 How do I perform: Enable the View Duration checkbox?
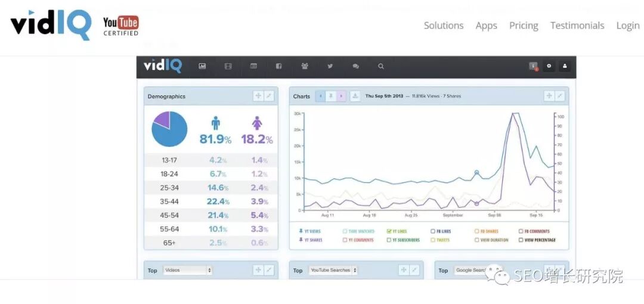(477, 240)
